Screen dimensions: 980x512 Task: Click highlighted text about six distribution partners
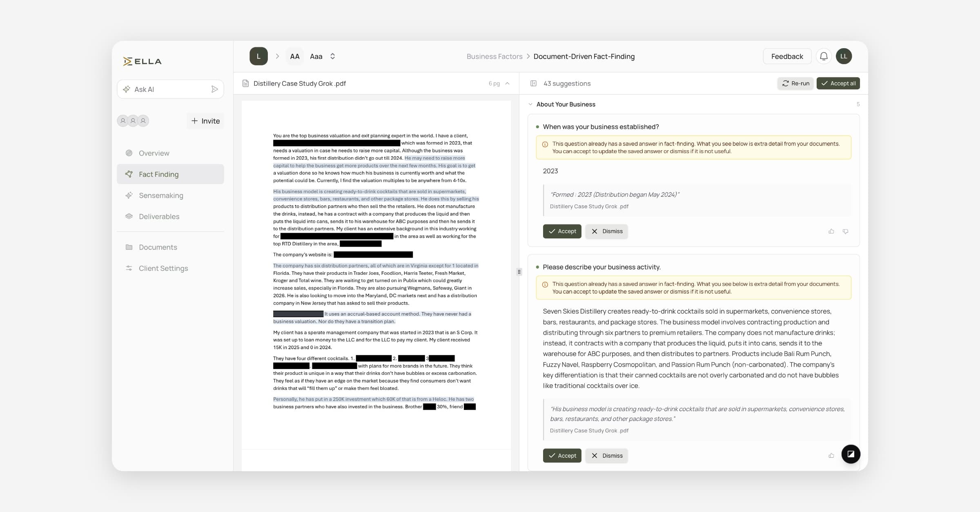[x=376, y=266]
